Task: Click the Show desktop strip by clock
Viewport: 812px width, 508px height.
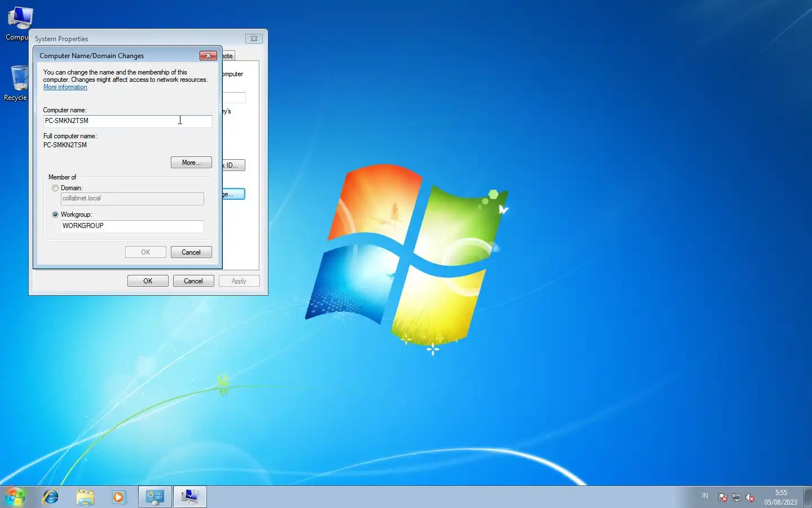Action: point(807,497)
